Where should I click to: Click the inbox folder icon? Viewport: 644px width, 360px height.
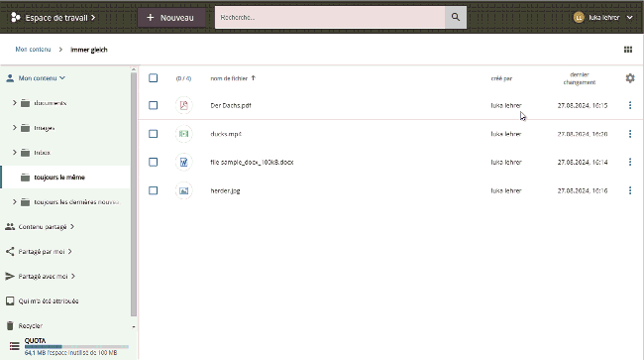point(25,153)
